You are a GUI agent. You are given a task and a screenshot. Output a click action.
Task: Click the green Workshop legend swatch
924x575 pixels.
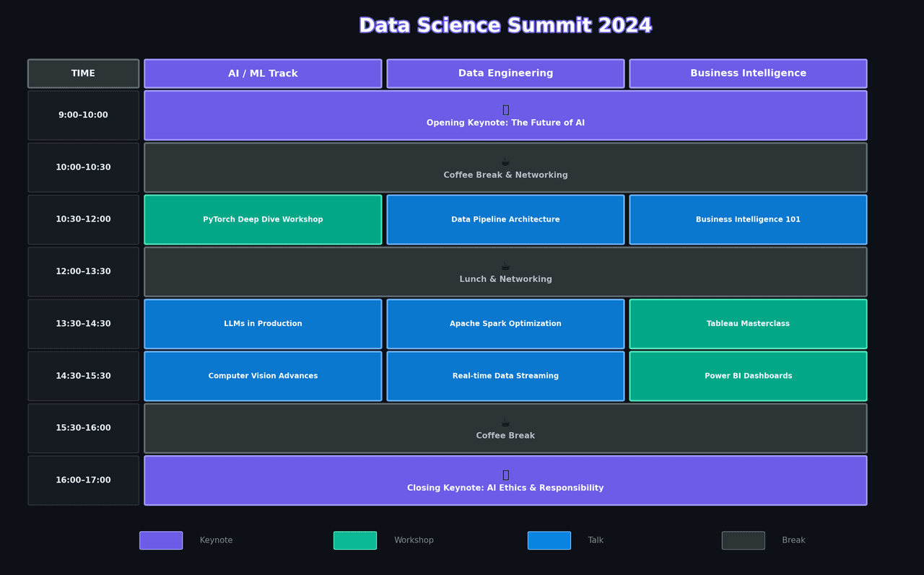[x=354, y=540]
